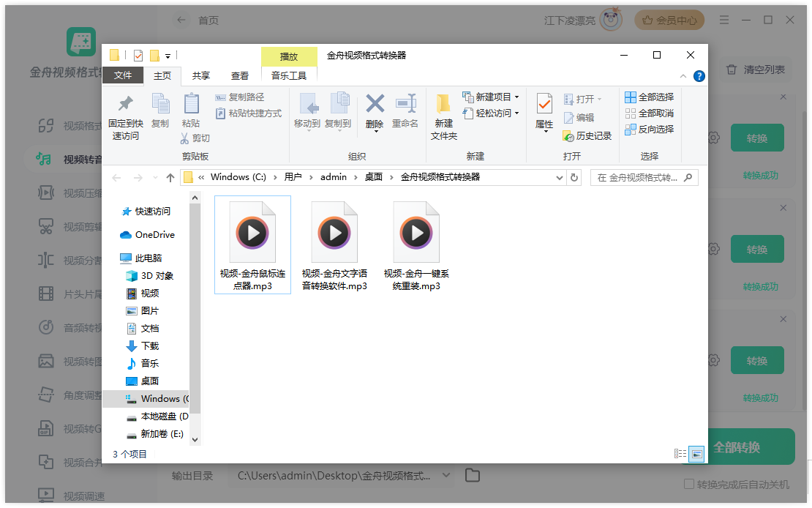
Task: Open 视频转图 in the converter sidebar
Action: pyautogui.click(x=70, y=362)
